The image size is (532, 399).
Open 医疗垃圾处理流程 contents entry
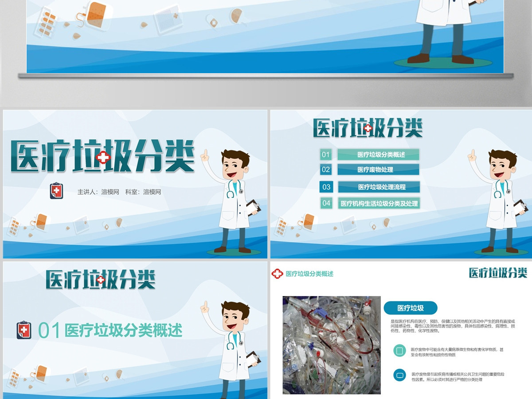tap(379, 187)
